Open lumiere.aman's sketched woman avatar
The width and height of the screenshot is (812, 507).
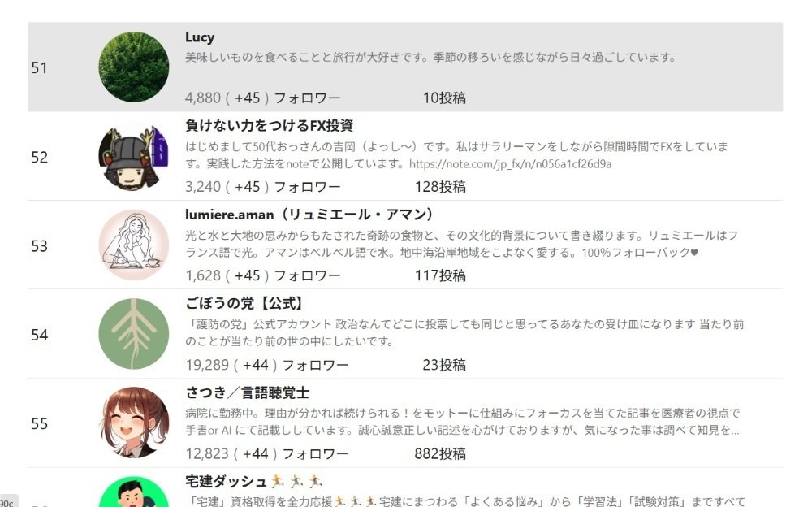(134, 245)
